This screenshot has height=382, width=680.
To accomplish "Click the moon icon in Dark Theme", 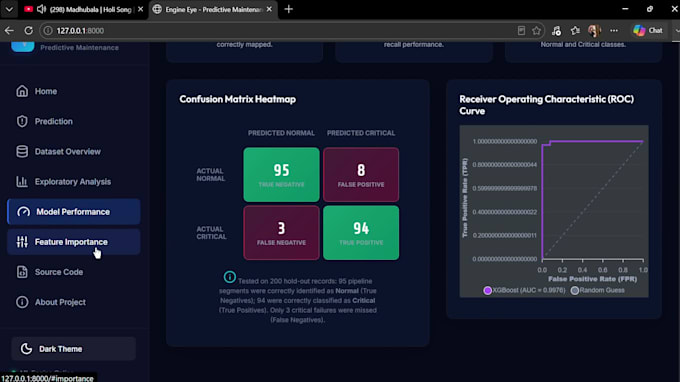I will pyautogui.click(x=26, y=349).
